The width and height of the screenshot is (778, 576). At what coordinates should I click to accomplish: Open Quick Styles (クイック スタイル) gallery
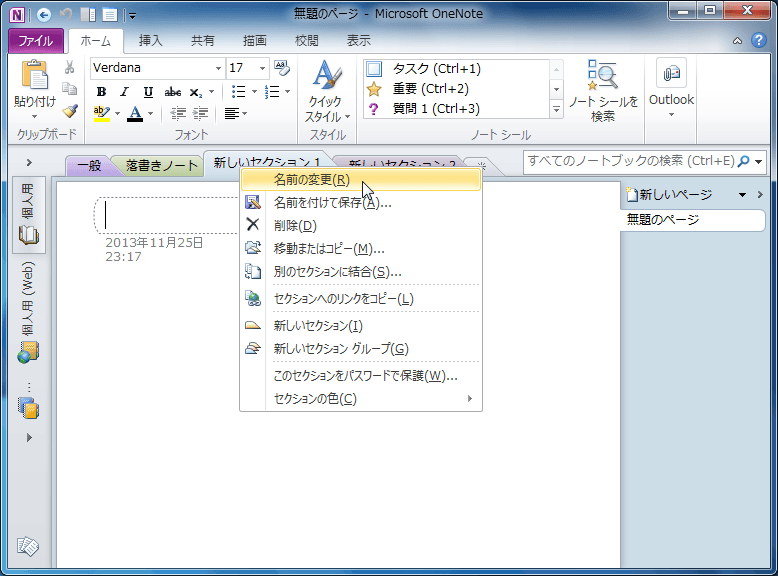point(327,92)
